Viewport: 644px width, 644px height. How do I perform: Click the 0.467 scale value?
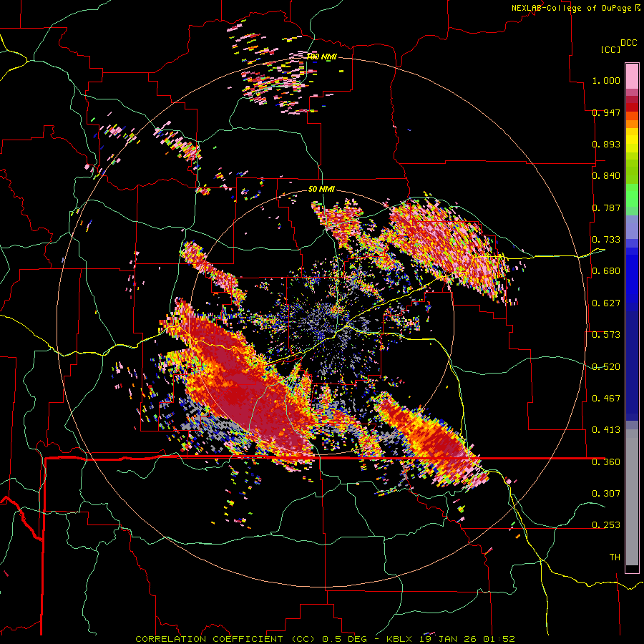pos(606,399)
